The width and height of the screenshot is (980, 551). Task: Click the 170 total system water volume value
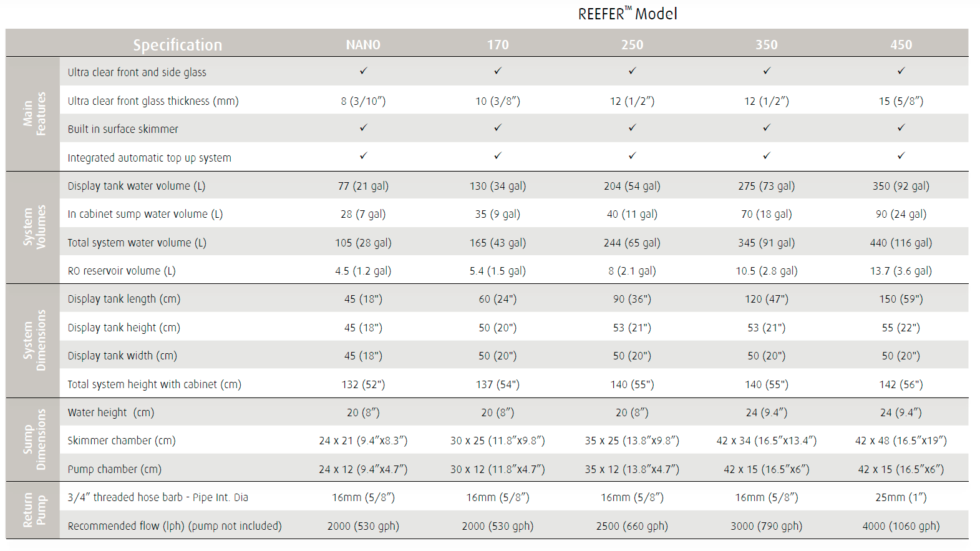click(498, 243)
